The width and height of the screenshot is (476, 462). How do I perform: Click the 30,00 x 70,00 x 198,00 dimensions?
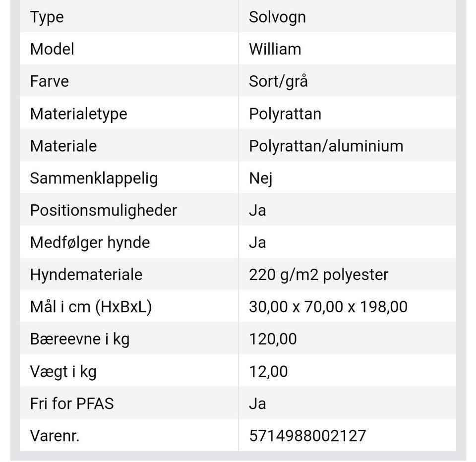[x=328, y=307]
